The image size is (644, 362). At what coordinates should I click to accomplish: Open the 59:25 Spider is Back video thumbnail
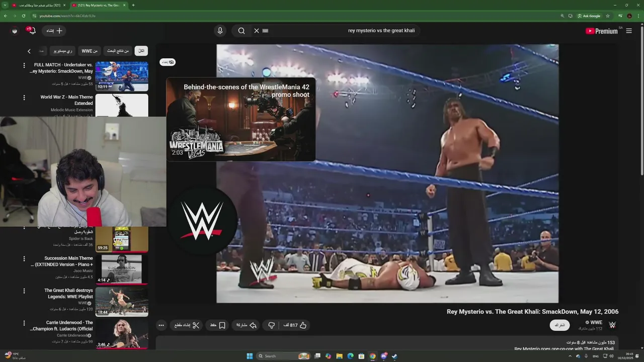pos(122,239)
